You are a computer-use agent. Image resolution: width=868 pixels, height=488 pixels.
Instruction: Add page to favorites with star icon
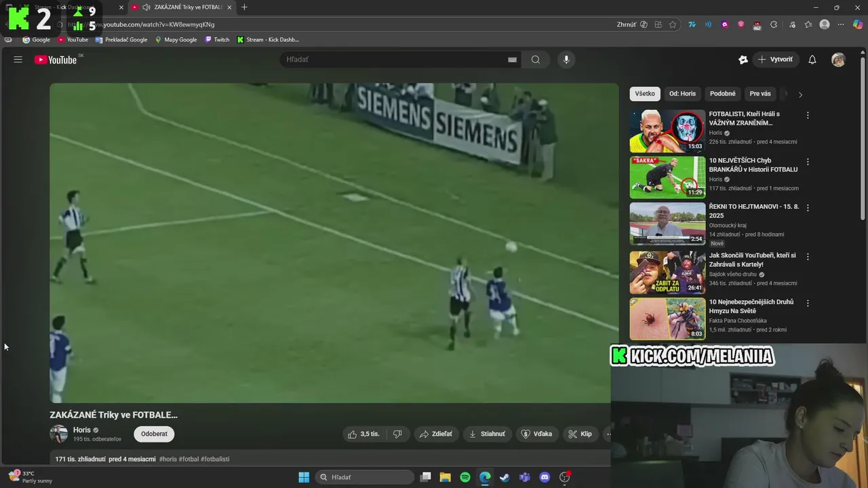pyautogui.click(x=673, y=24)
